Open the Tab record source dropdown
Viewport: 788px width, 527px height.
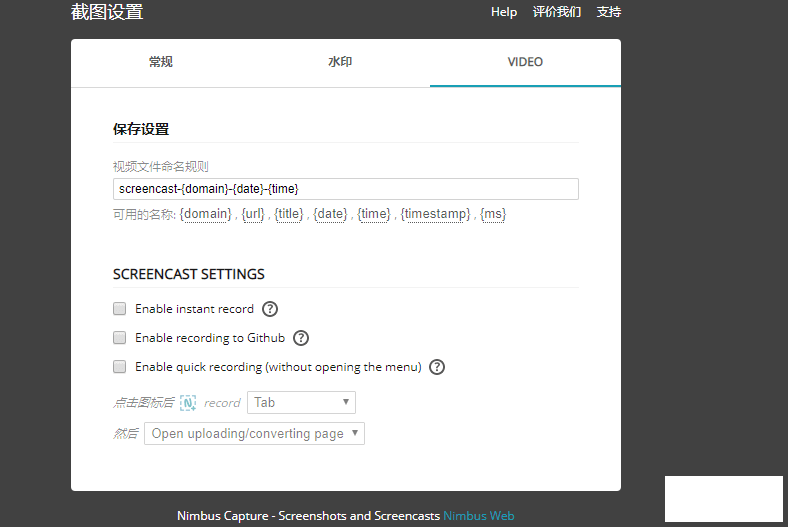click(301, 403)
